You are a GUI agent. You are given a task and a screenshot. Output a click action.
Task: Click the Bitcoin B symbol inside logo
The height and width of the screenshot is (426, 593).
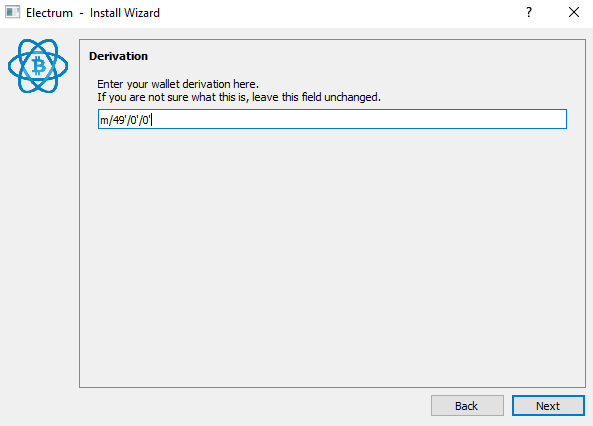click(x=38, y=65)
